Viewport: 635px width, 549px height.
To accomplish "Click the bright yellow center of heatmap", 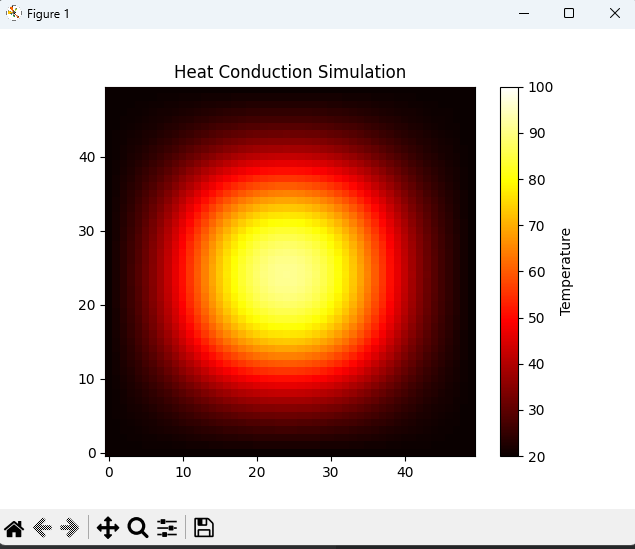I will (x=284, y=268).
